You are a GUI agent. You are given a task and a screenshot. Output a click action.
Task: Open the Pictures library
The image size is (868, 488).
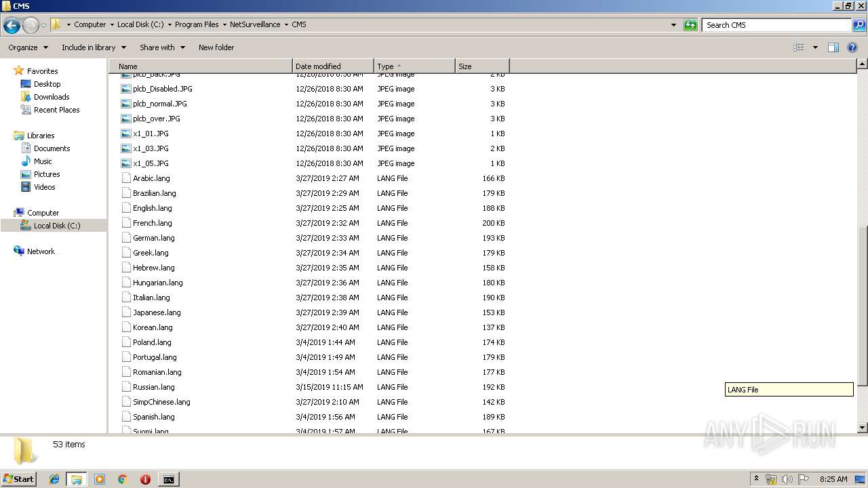[47, 174]
